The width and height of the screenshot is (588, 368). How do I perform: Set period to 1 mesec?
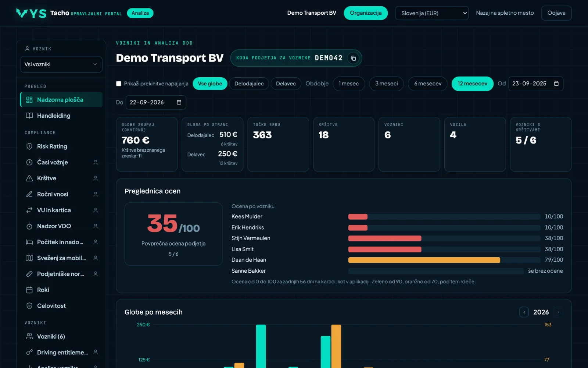[349, 84]
